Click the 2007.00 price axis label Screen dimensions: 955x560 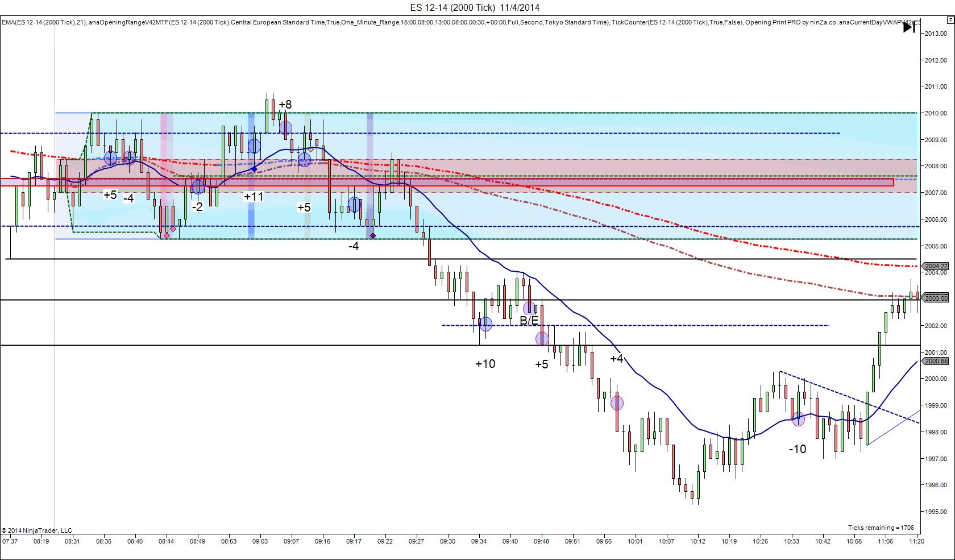point(936,193)
